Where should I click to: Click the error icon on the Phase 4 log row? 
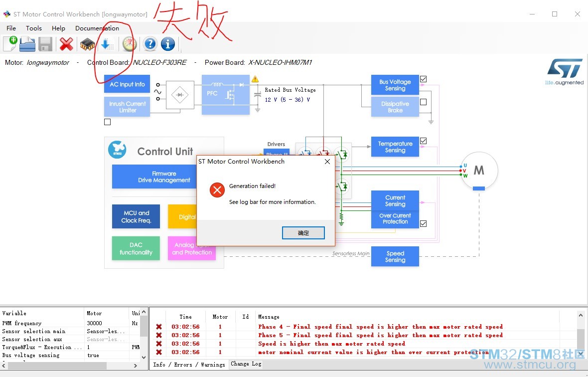pos(159,327)
